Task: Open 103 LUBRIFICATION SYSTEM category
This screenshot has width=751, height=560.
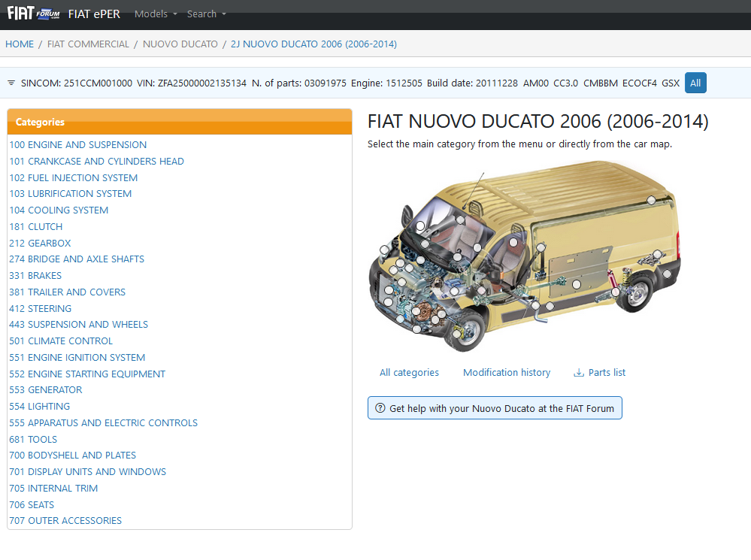Action: pyautogui.click(x=71, y=194)
